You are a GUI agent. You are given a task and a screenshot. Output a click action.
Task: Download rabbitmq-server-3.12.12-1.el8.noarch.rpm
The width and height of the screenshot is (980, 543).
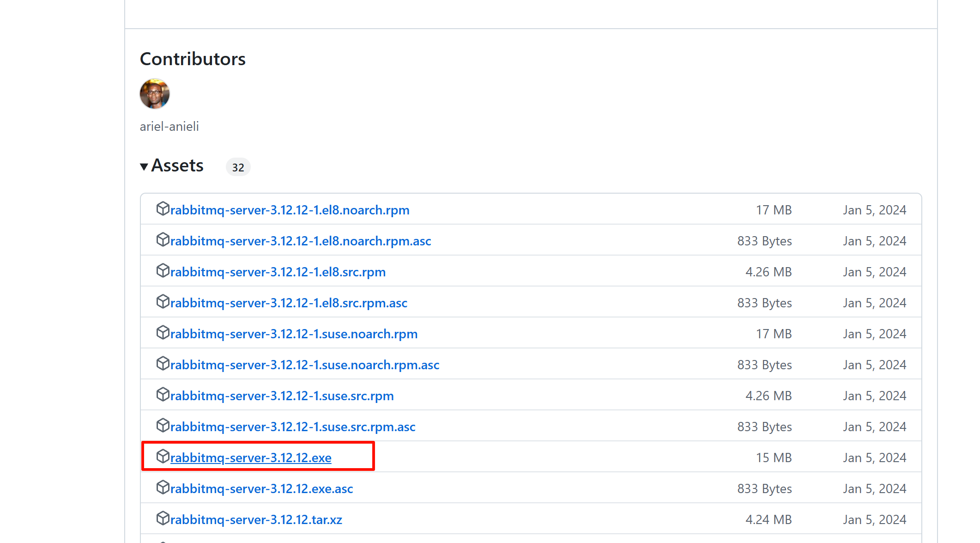(290, 210)
